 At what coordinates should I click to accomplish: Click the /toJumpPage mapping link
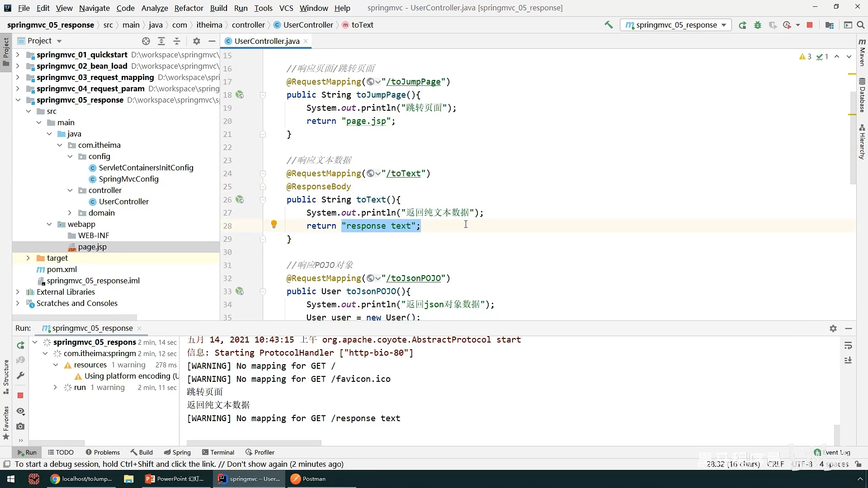[x=413, y=82]
